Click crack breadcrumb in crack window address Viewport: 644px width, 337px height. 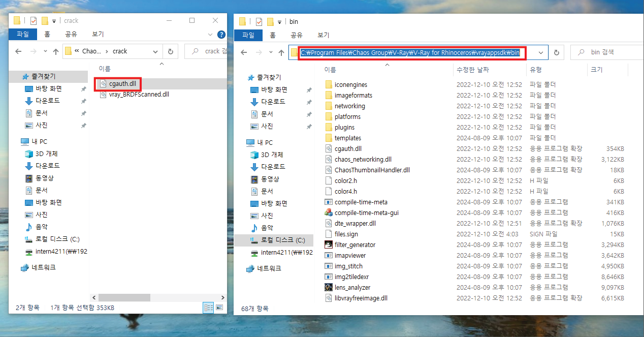(x=120, y=51)
